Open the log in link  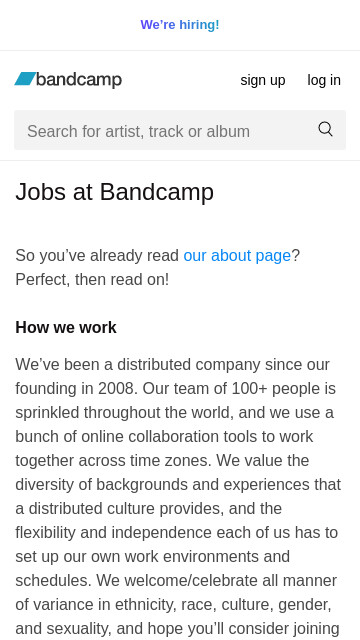324,80
